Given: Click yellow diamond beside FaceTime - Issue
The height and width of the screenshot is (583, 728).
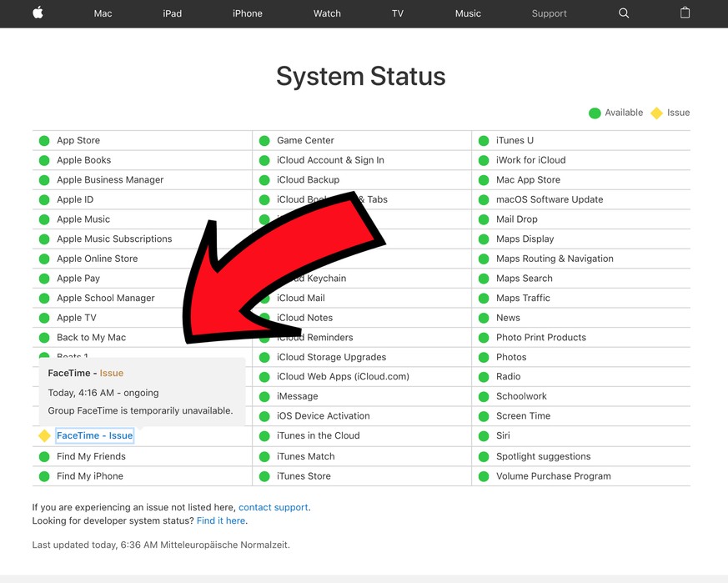Looking at the screenshot, I should click(44, 435).
